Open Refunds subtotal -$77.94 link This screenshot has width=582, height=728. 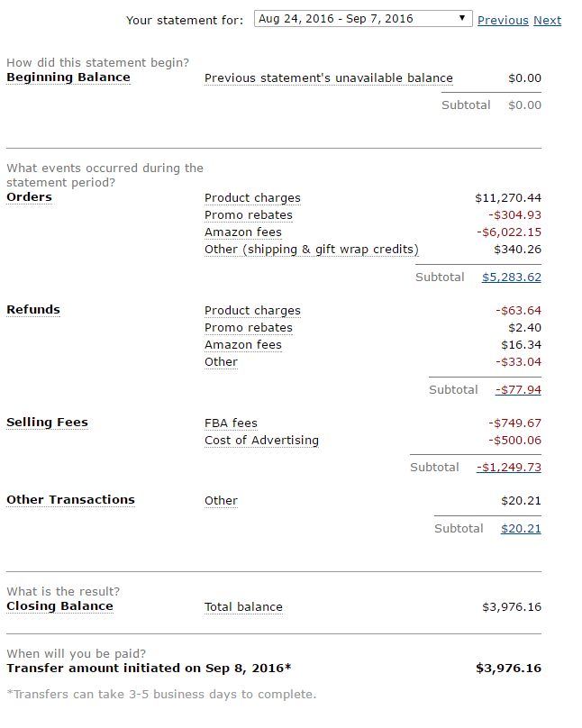[518, 390]
